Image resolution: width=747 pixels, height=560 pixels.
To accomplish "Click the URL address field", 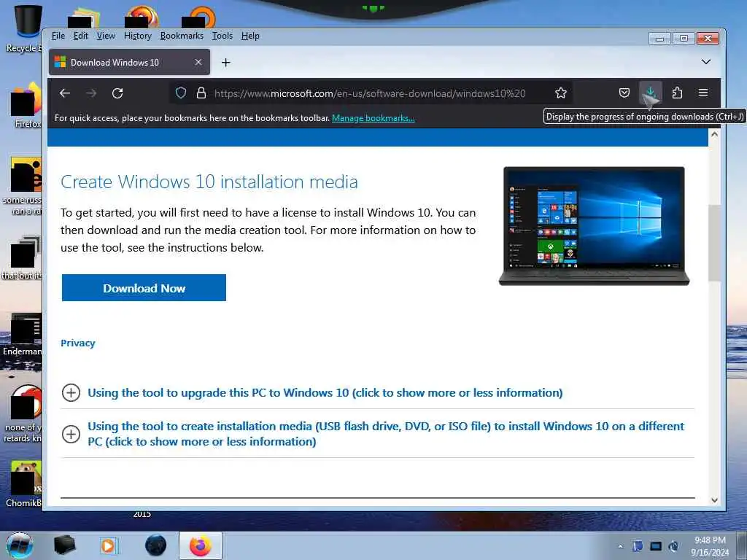I will [370, 93].
